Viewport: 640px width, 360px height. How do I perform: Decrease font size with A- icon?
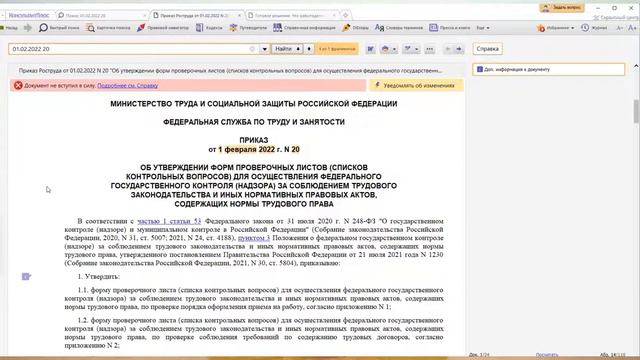[620, 28]
